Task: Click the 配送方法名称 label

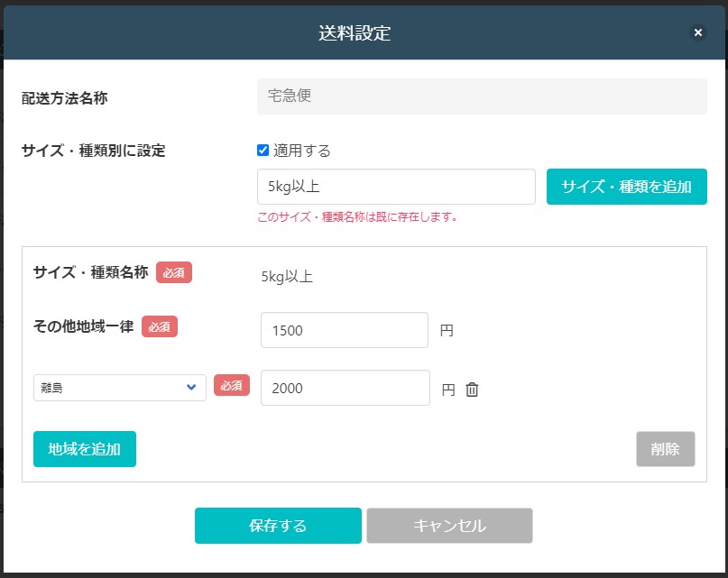Action: (x=65, y=98)
